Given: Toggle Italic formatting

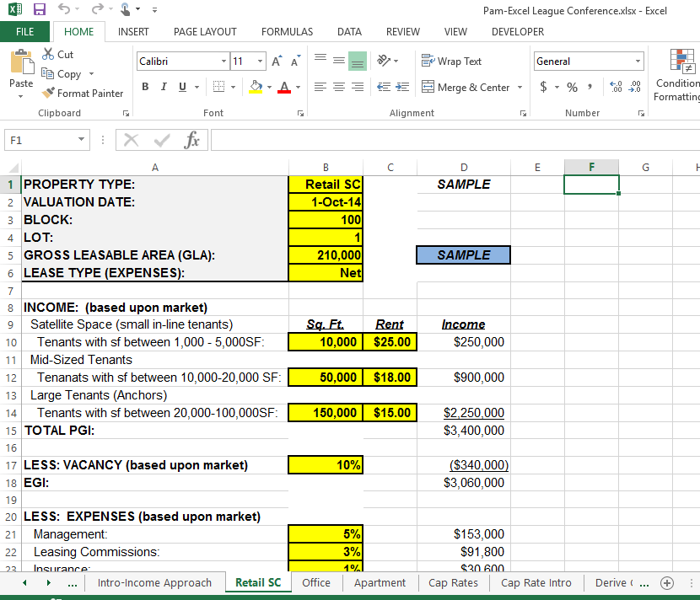Looking at the screenshot, I should 164,87.
